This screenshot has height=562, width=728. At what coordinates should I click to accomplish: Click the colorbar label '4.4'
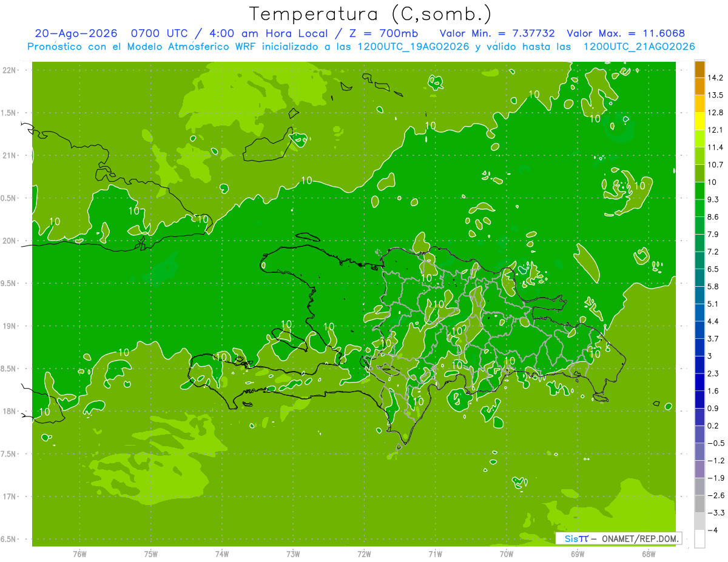[714, 321]
